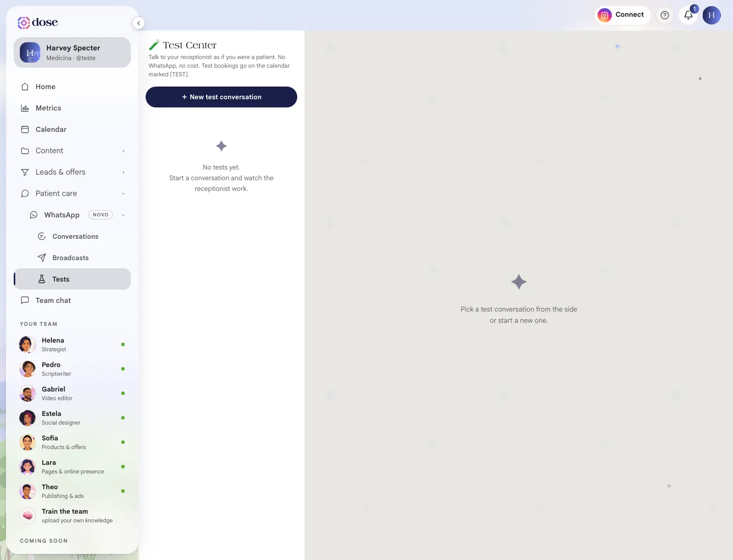Click "Pick a test conversation from the side" text
This screenshot has height=560, width=733.
pos(519,309)
